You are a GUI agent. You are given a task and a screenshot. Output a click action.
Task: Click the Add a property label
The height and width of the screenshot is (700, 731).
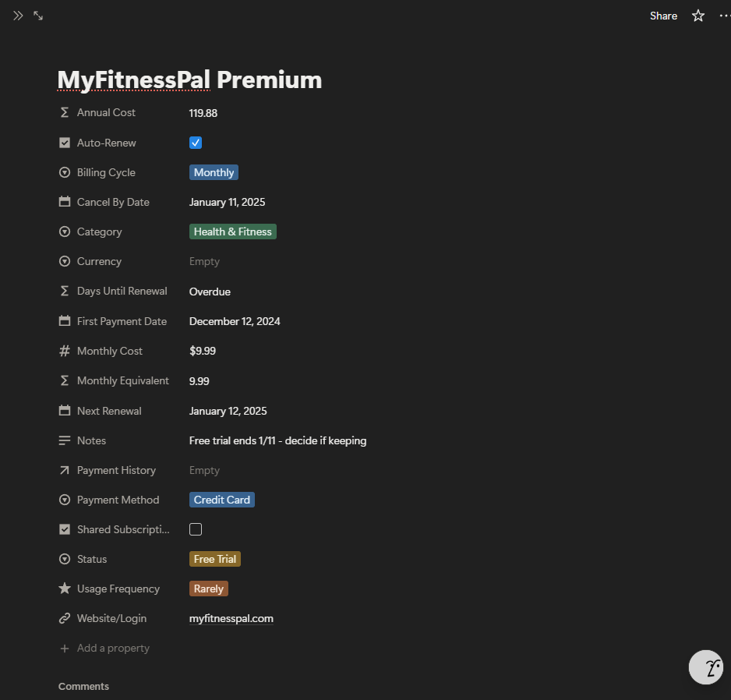(x=113, y=649)
